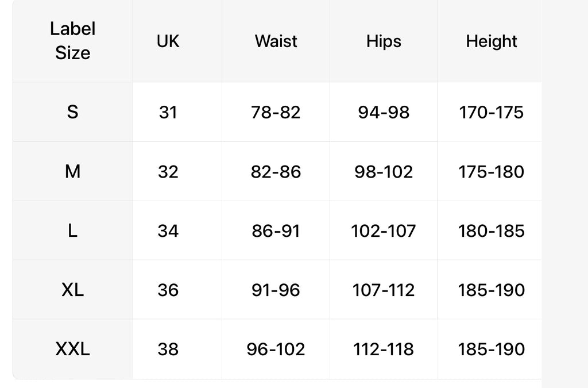Select waist value 96-102
Image resolution: width=588 pixels, height=388 pixels.
(x=276, y=349)
